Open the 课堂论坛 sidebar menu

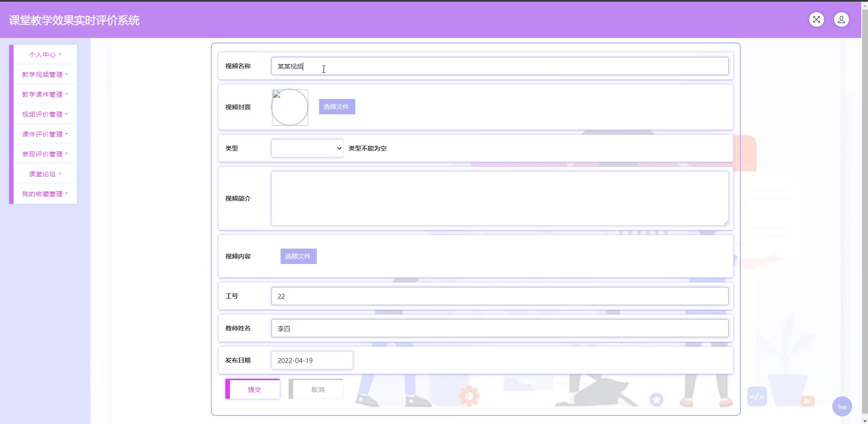[x=45, y=174]
